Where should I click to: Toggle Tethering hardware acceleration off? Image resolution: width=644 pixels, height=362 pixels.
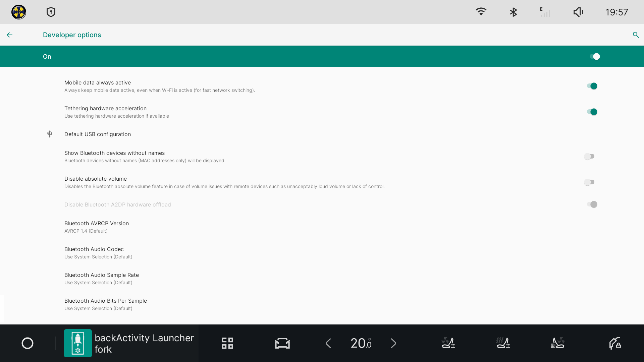592,112
